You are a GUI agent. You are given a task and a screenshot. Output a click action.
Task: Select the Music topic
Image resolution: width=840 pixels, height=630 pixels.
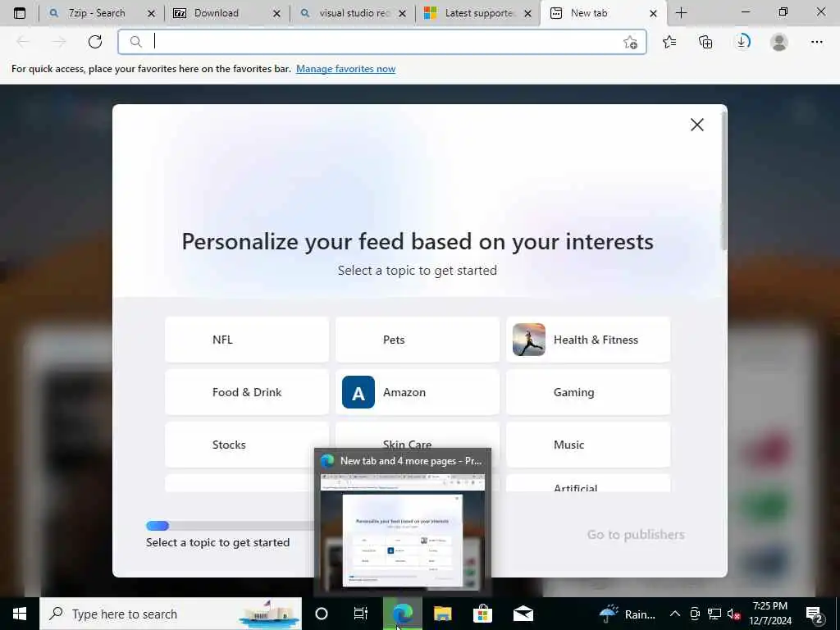(588, 445)
